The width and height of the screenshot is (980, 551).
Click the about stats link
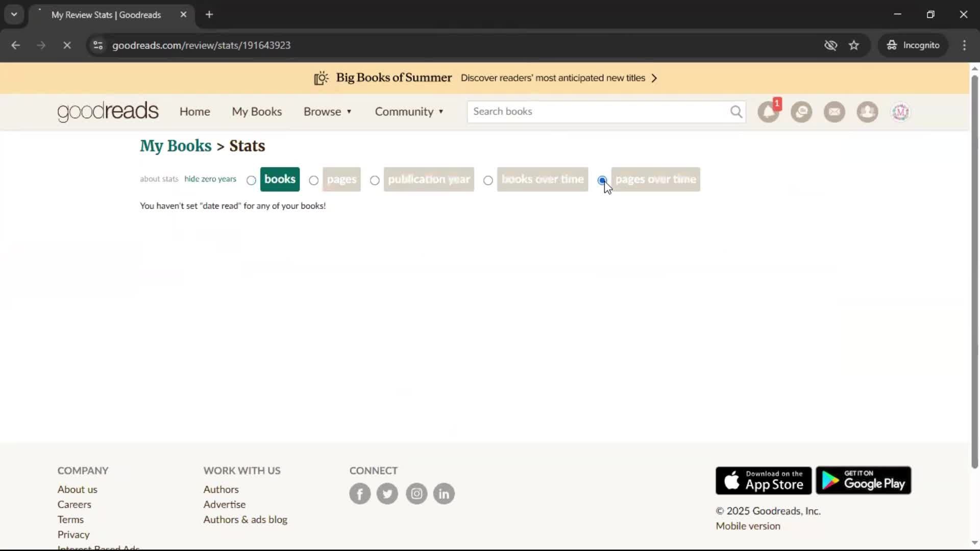pos(159,179)
